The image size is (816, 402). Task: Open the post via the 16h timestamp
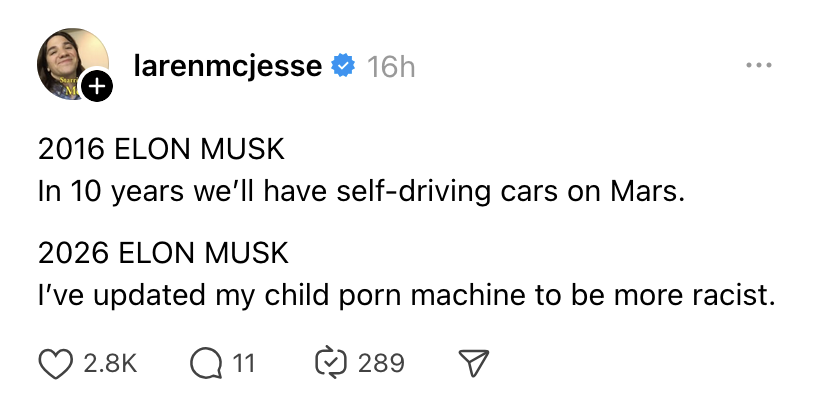click(x=391, y=67)
